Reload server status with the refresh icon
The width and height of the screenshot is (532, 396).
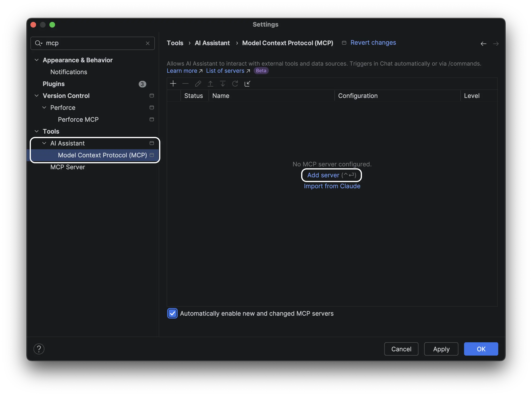(235, 83)
